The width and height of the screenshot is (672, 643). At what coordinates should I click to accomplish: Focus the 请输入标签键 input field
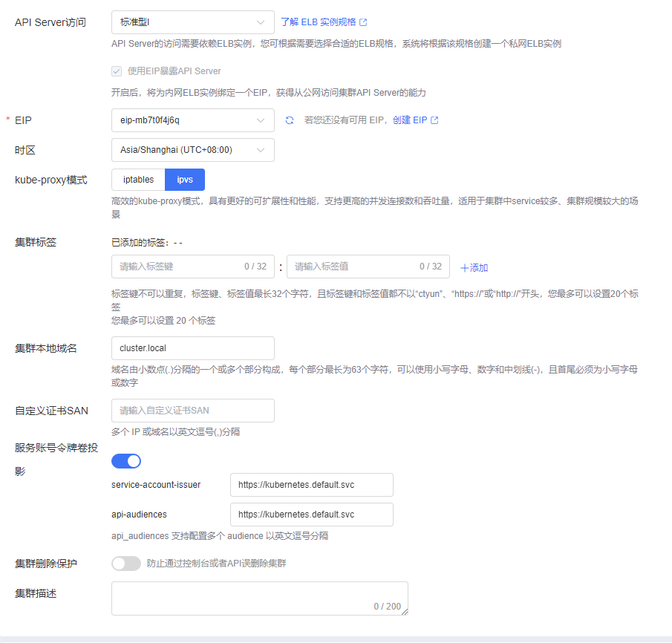(x=193, y=267)
